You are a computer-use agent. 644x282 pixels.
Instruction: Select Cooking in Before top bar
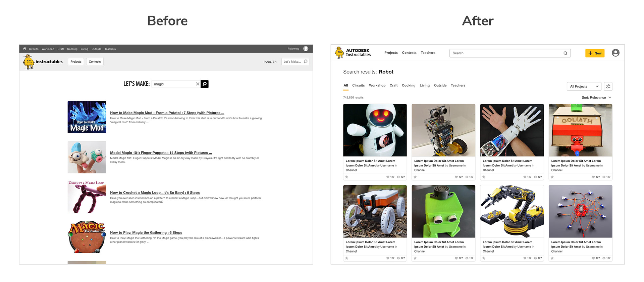(x=72, y=49)
